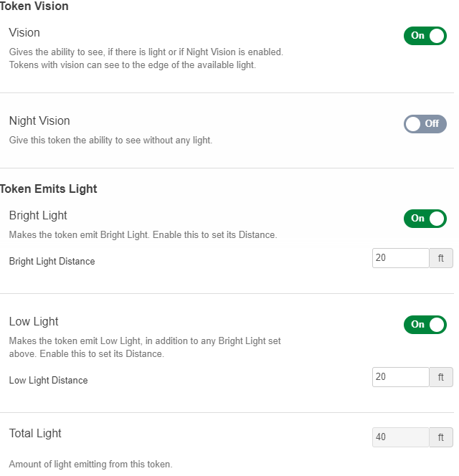Click the Night Vision setting label
Screen dimensions: 459x476
[x=39, y=121]
